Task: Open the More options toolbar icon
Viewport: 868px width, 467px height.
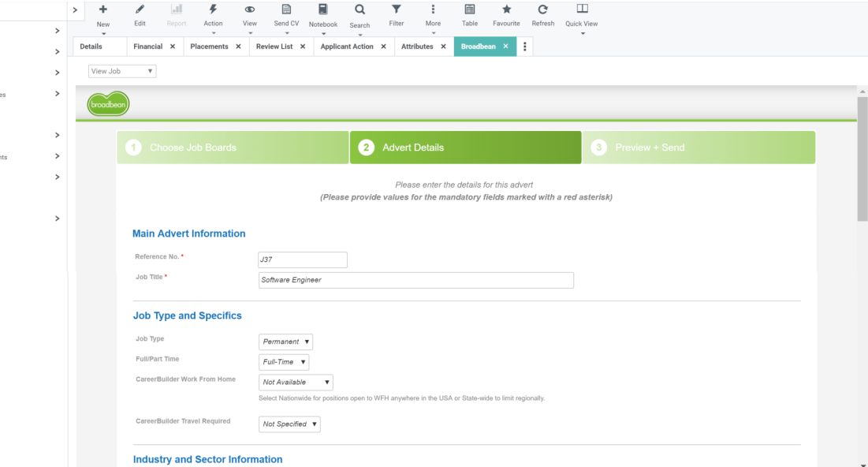Action: tap(433, 9)
